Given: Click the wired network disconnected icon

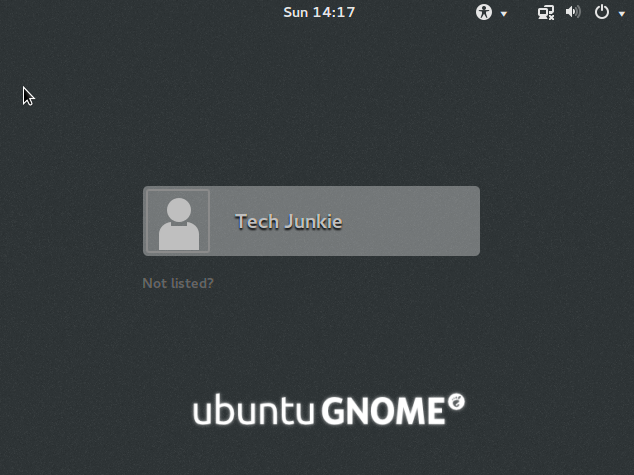Looking at the screenshot, I should click(x=546, y=13).
